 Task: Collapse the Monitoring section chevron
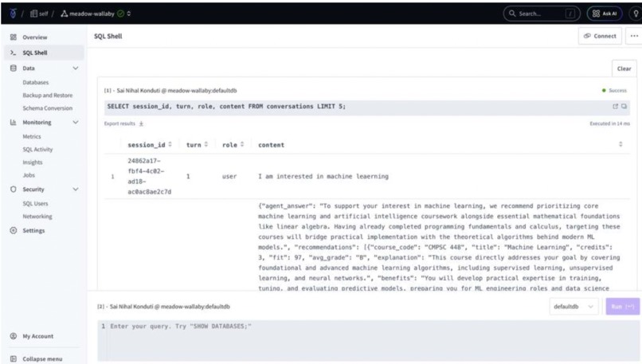pos(76,123)
